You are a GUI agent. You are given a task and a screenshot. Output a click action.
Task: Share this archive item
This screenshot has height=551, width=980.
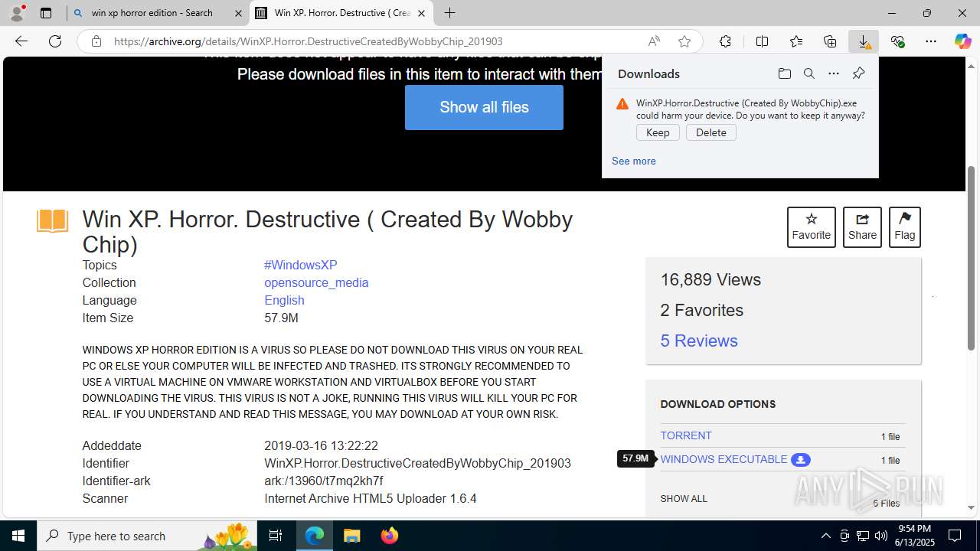coord(862,227)
